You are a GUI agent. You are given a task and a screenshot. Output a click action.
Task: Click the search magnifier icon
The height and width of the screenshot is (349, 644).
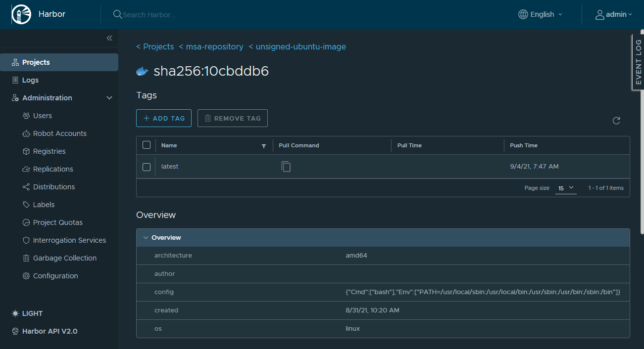pos(117,14)
